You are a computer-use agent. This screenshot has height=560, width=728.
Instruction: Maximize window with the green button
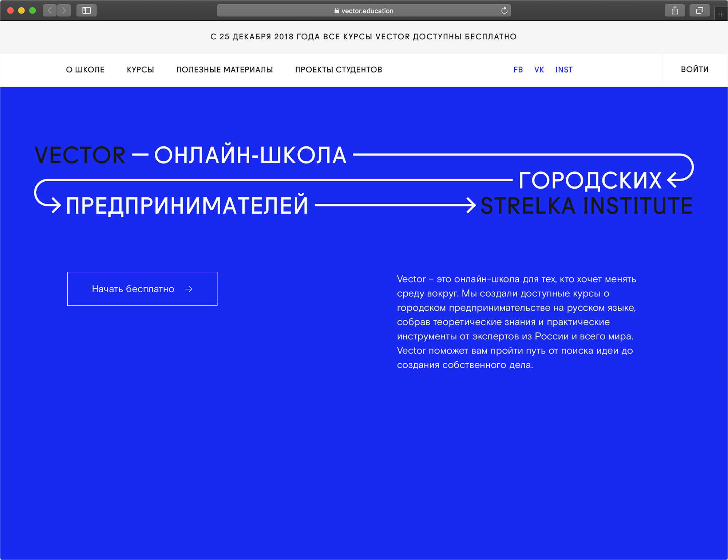tap(32, 11)
